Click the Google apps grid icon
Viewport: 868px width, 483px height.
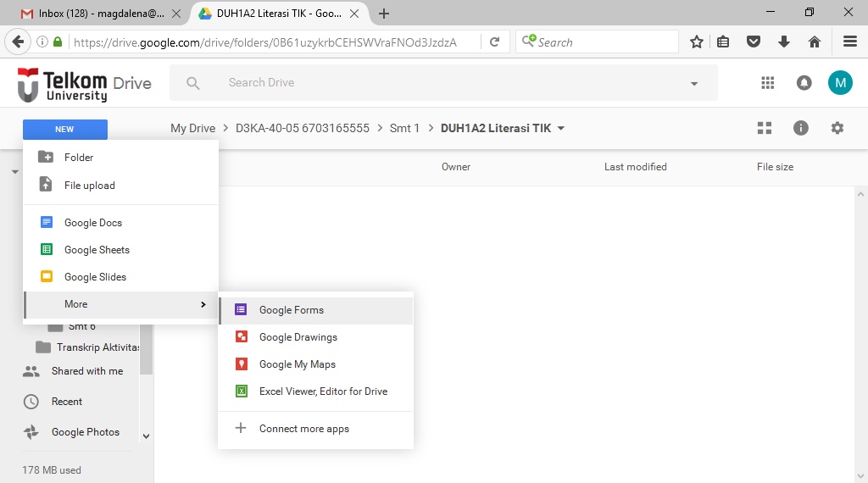tap(768, 82)
